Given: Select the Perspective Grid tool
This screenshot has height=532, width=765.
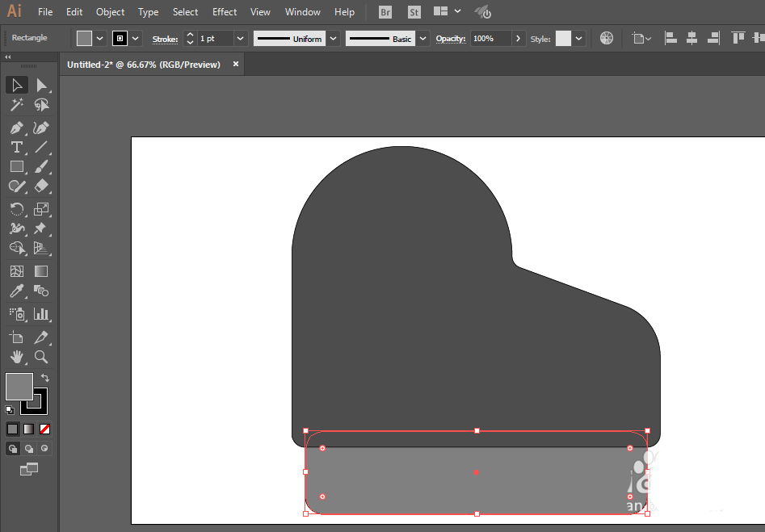Looking at the screenshot, I should [41, 248].
